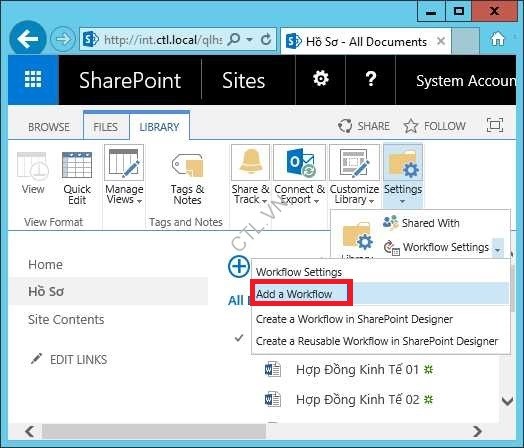Click the Workflow Settings dropdown arrow
The image size is (524, 448).
(x=498, y=248)
